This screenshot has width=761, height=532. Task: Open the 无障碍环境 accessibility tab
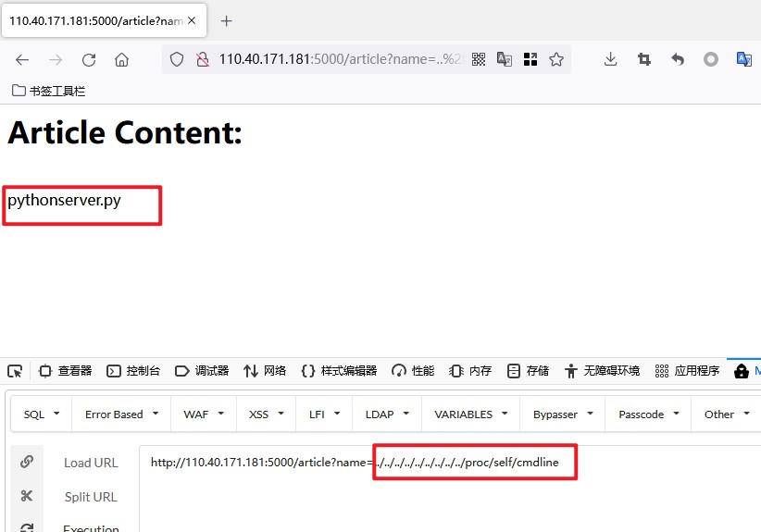coord(603,371)
